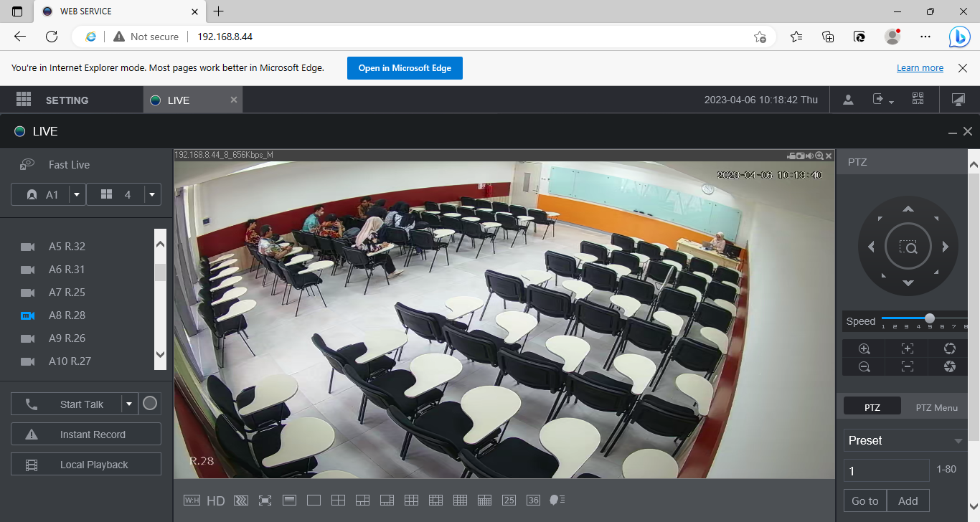Image resolution: width=980 pixels, height=522 pixels.
Task: Toggle W:H aspect ratio display
Action: pyautogui.click(x=192, y=500)
